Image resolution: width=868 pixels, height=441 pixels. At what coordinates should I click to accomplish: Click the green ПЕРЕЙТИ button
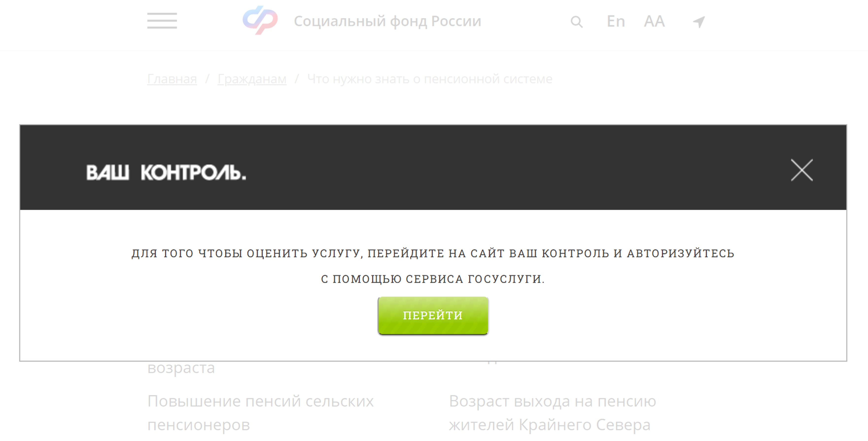(433, 315)
